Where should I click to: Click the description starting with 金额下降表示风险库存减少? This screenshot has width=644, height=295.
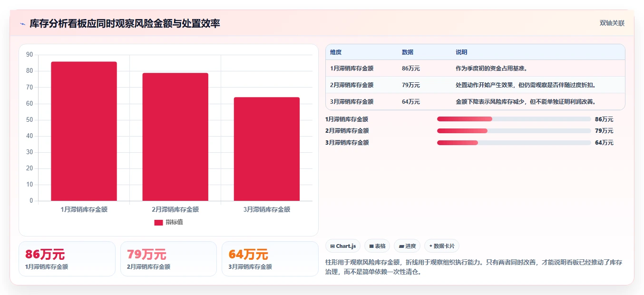pyautogui.click(x=526, y=102)
